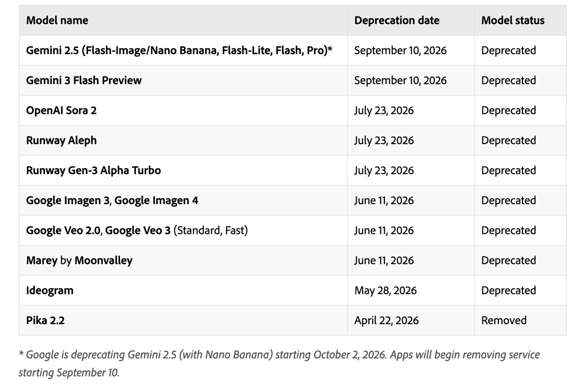Select Runway Aleph's July 23, 2026 date
Screen dimensions: 587x392
click(x=384, y=140)
